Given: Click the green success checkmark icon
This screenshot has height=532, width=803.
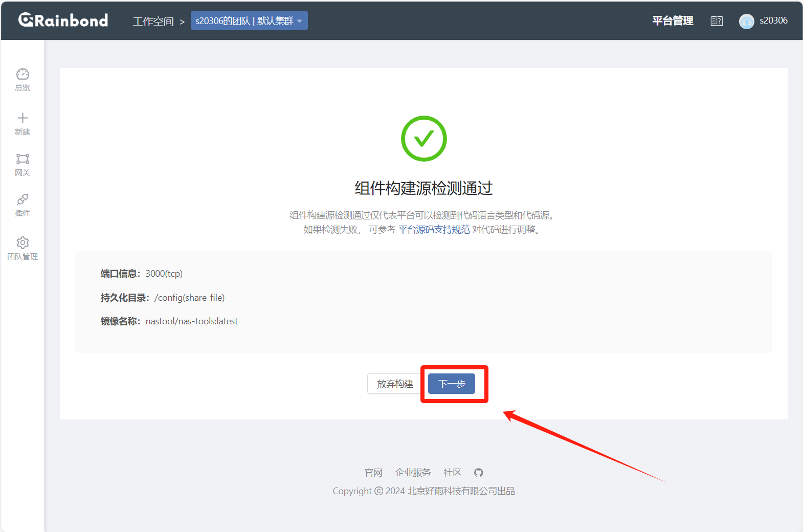Looking at the screenshot, I should (423, 139).
